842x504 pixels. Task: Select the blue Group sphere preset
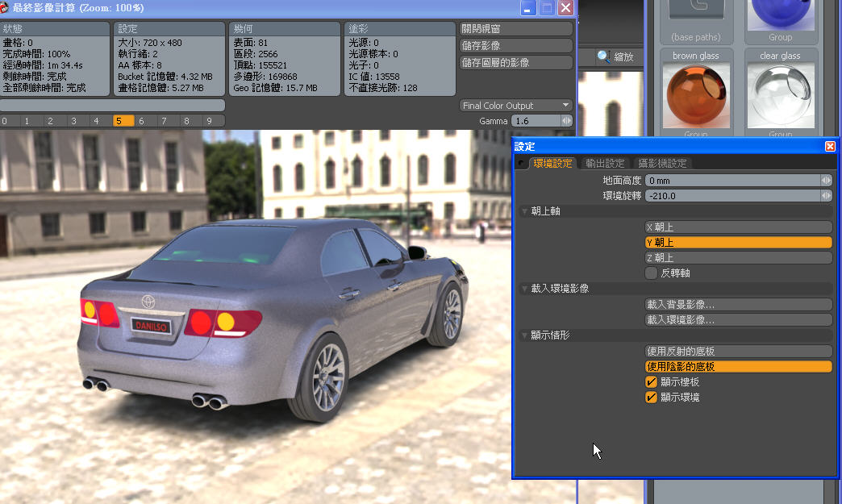tap(780, 15)
